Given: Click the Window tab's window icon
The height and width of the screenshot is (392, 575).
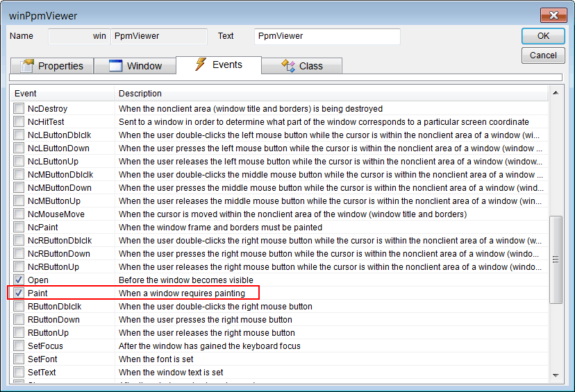Looking at the screenshot, I should point(115,66).
